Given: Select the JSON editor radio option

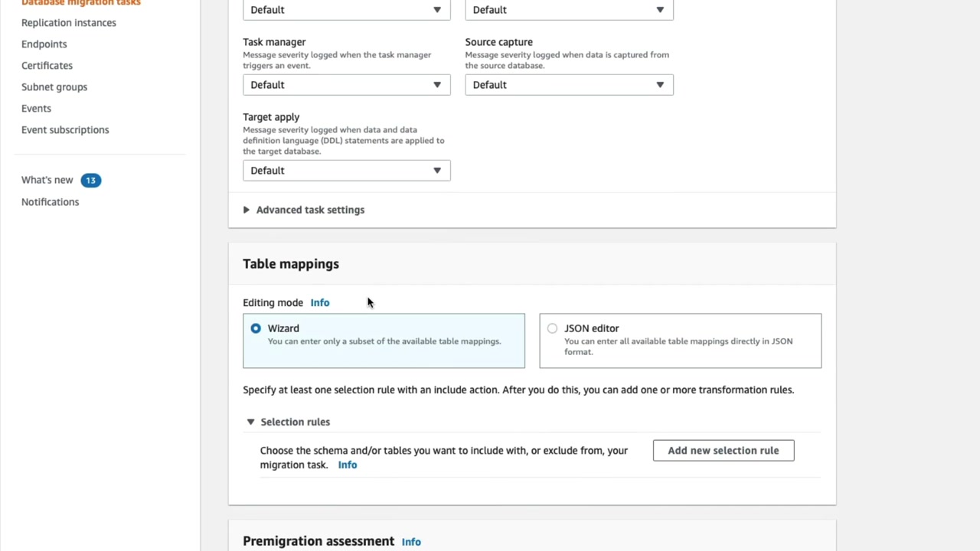Looking at the screenshot, I should pos(552,328).
